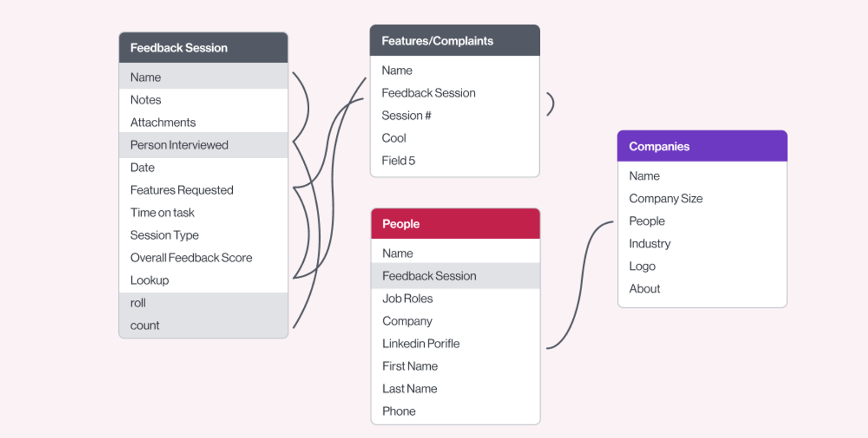Screen dimensions: 868x438
Task: Choose the Lookup field in Feedback Session
Action: pos(203,280)
